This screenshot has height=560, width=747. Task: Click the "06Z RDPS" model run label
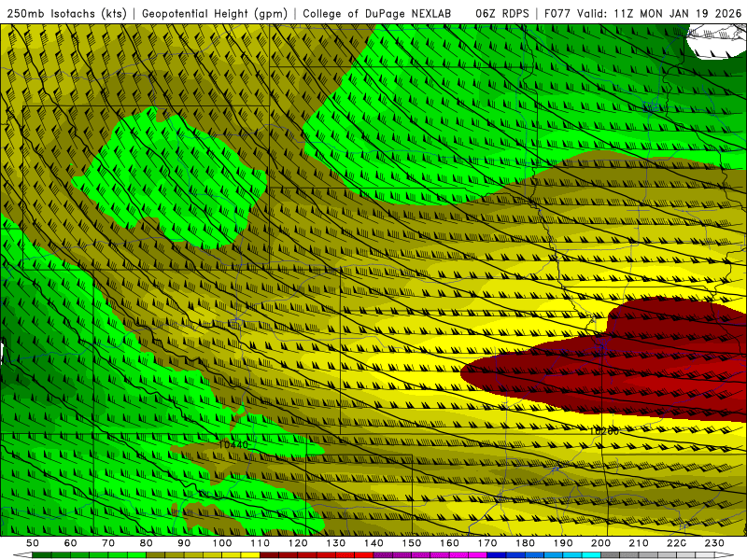point(502,14)
